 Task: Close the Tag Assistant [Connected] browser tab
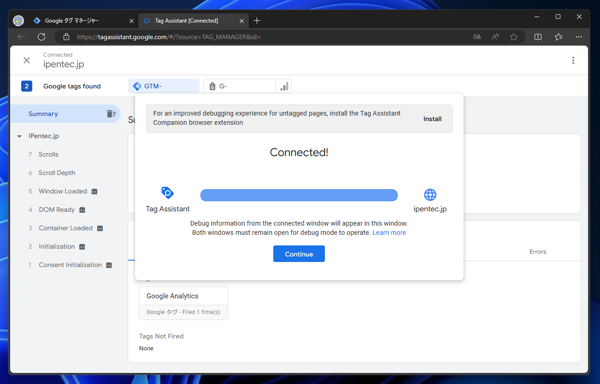(241, 21)
